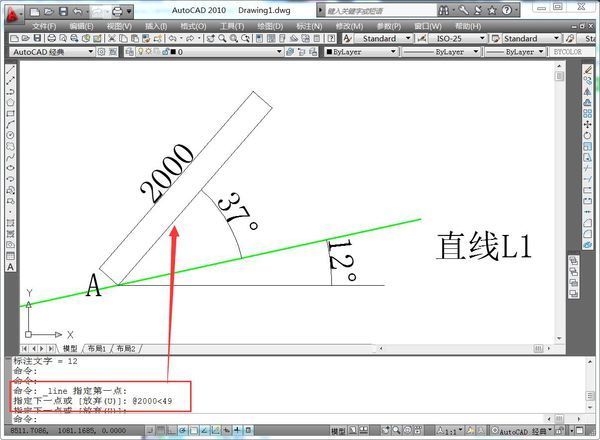Image resolution: width=600 pixels, height=440 pixels.
Task: Select the Rectangle draw tool
Action: pyautogui.click(x=10, y=113)
